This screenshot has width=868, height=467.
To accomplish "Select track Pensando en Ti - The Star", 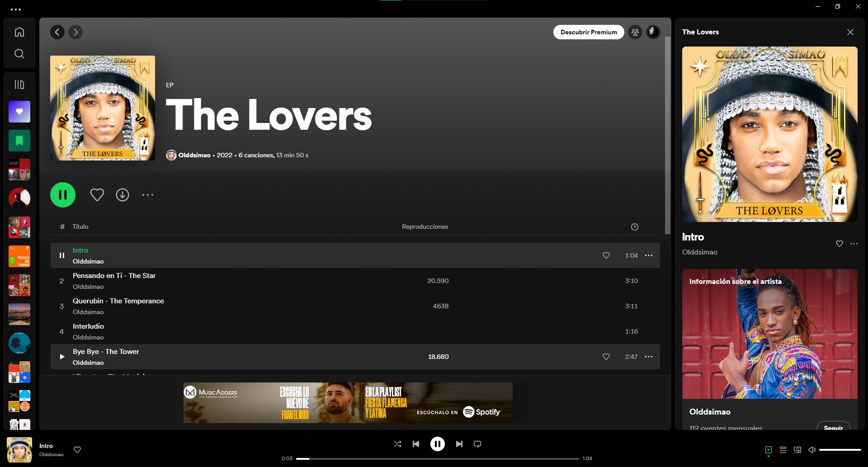I will (355, 281).
